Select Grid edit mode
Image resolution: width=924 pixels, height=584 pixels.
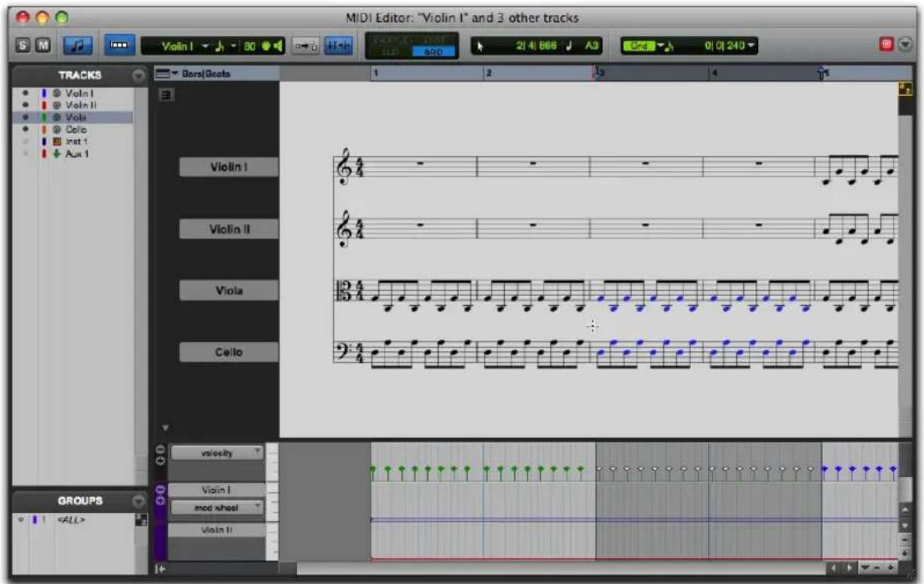pos(433,52)
